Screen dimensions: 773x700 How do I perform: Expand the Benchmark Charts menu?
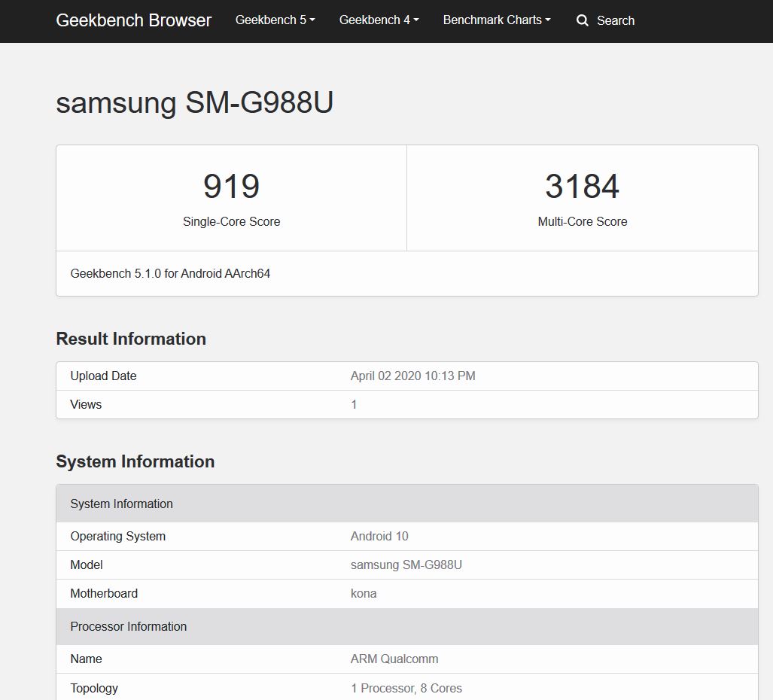pos(497,20)
